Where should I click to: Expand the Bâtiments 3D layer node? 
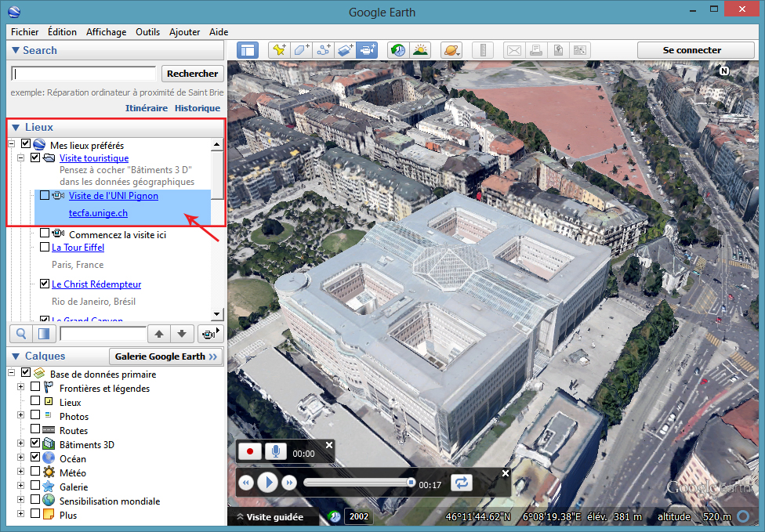pyautogui.click(x=20, y=443)
